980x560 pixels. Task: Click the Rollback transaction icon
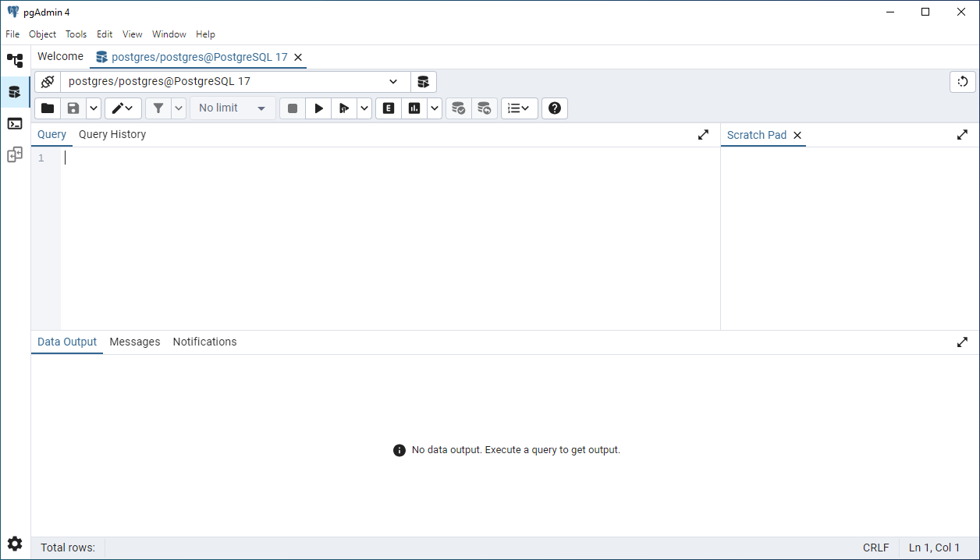pos(485,108)
